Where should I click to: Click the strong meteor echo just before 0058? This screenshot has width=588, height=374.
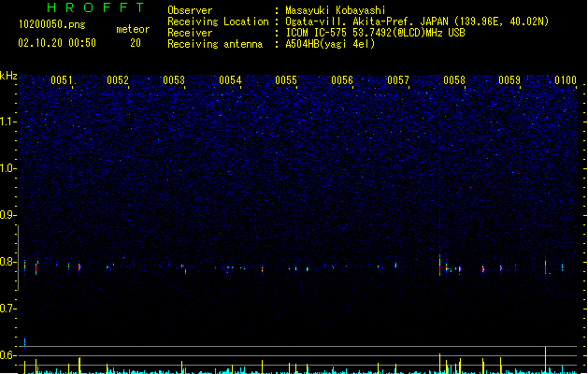pyautogui.click(x=440, y=266)
